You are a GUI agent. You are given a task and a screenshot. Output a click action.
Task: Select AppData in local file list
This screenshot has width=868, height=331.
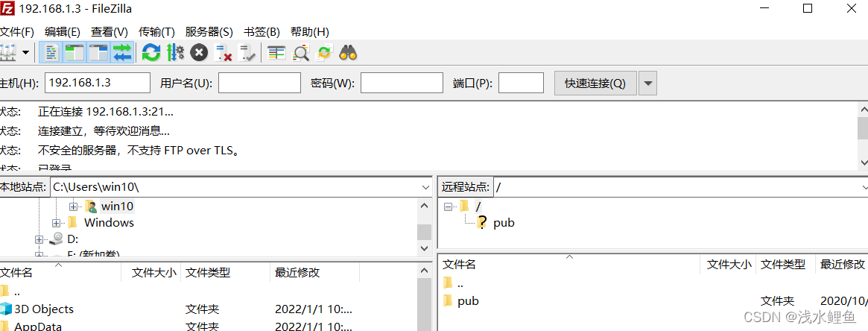pos(38,326)
